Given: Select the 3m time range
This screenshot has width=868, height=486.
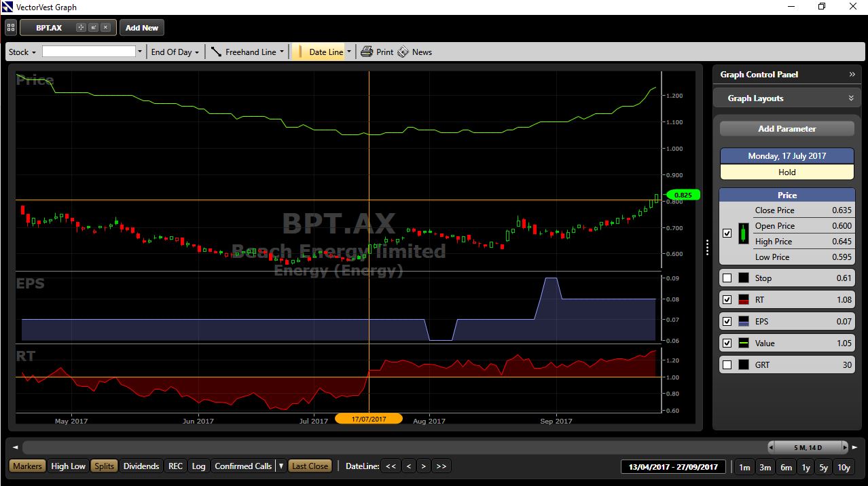Looking at the screenshot, I should [x=765, y=467].
